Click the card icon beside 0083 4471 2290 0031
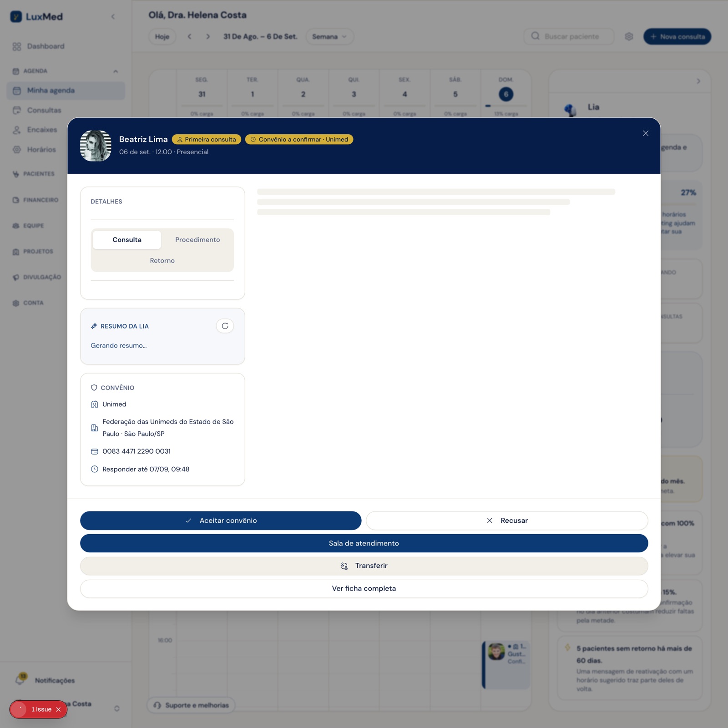The height and width of the screenshot is (728, 728). coord(95,451)
